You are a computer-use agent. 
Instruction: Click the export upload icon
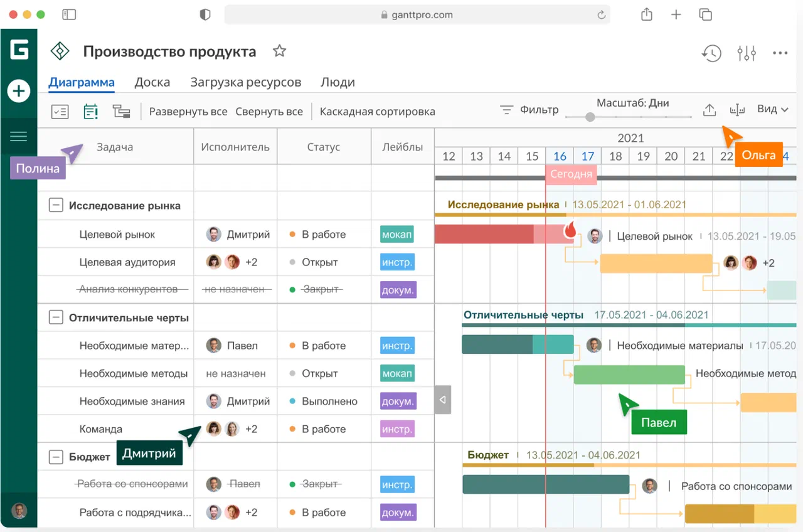point(709,110)
